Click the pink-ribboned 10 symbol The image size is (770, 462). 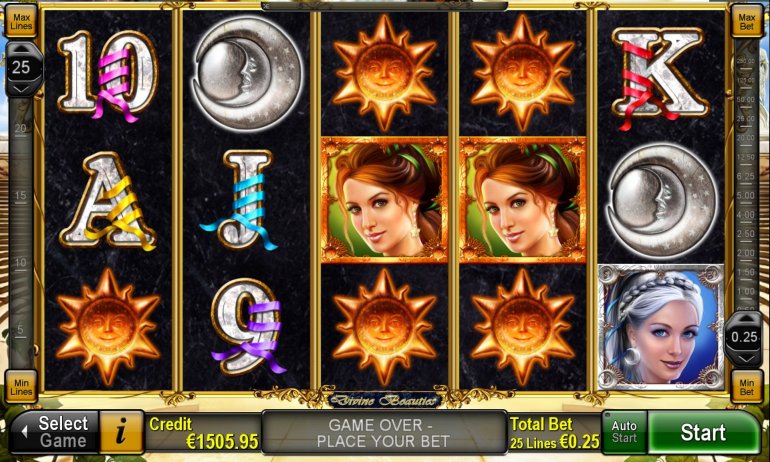tap(108, 77)
